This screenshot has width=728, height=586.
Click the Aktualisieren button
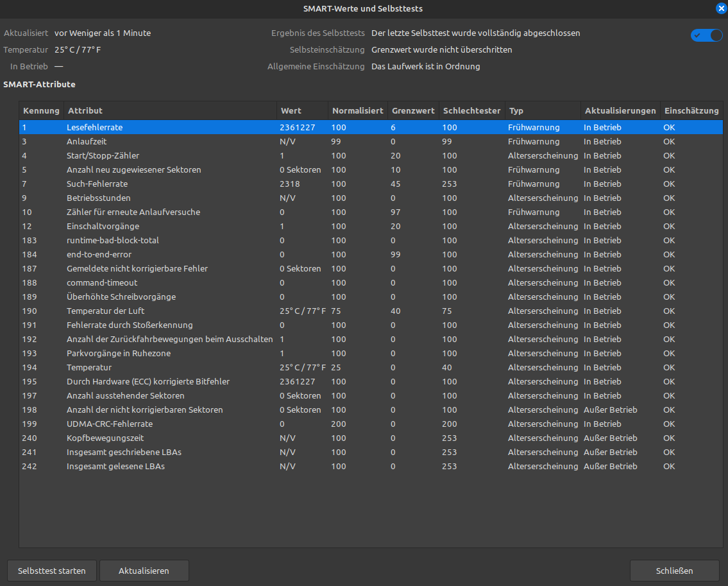(x=144, y=571)
